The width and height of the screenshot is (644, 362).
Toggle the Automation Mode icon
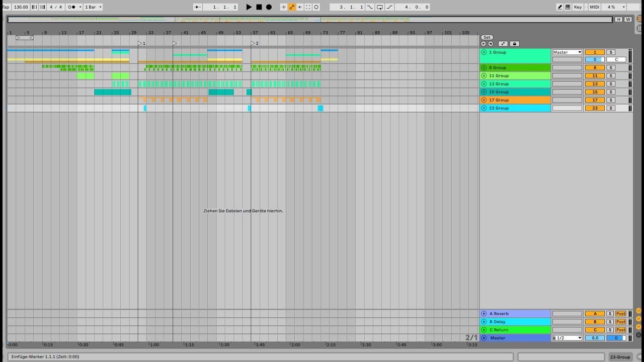click(x=503, y=44)
